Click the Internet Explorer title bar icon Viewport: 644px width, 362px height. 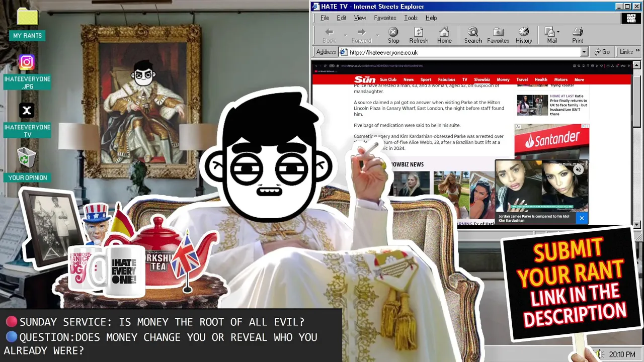pos(315,7)
